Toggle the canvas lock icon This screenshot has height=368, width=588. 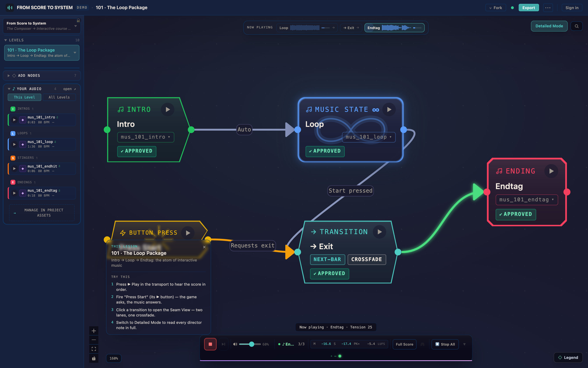94,358
